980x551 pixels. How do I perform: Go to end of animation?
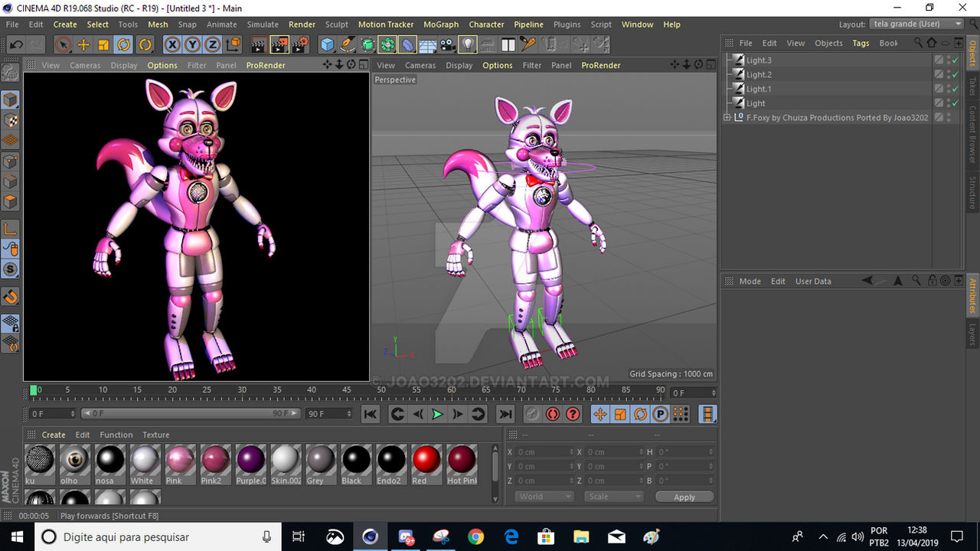(x=505, y=414)
